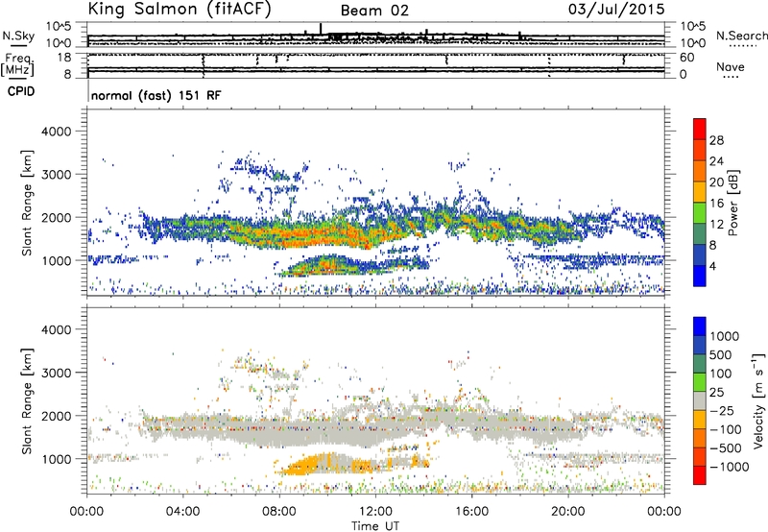Viewport: 768px width, 532px height.
Task: Click the gray segment of velocity colorbar
Action: [x=700, y=401]
